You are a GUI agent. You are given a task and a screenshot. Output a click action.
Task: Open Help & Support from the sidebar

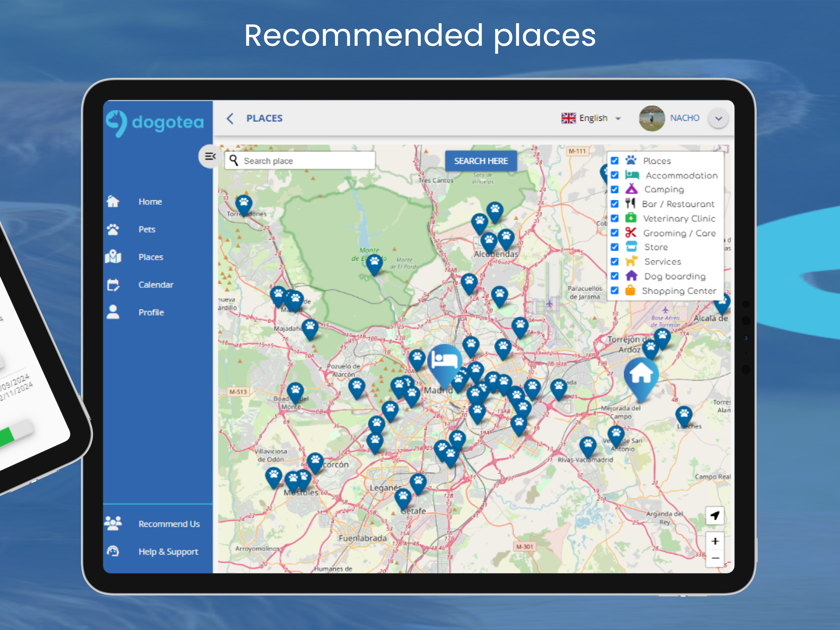pos(168,552)
